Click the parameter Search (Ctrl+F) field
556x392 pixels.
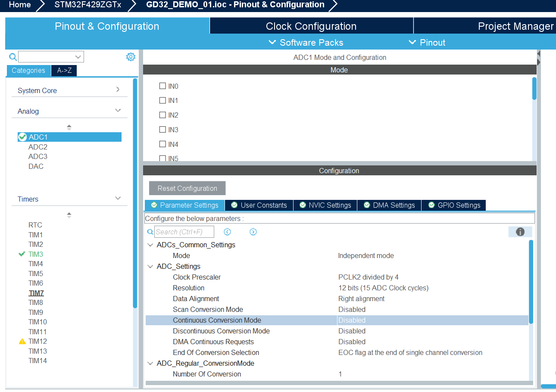(184, 232)
